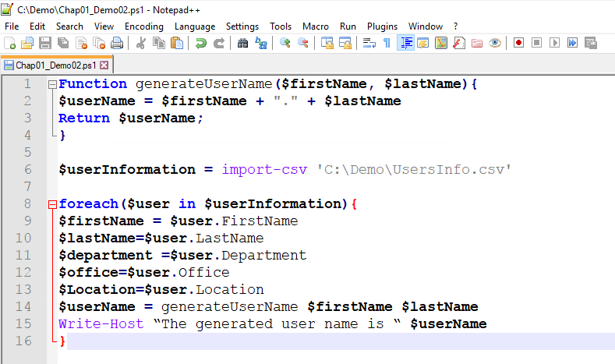Click the 'Function' keyword on line 1
The height and width of the screenshot is (364, 615).
[x=93, y=84]
